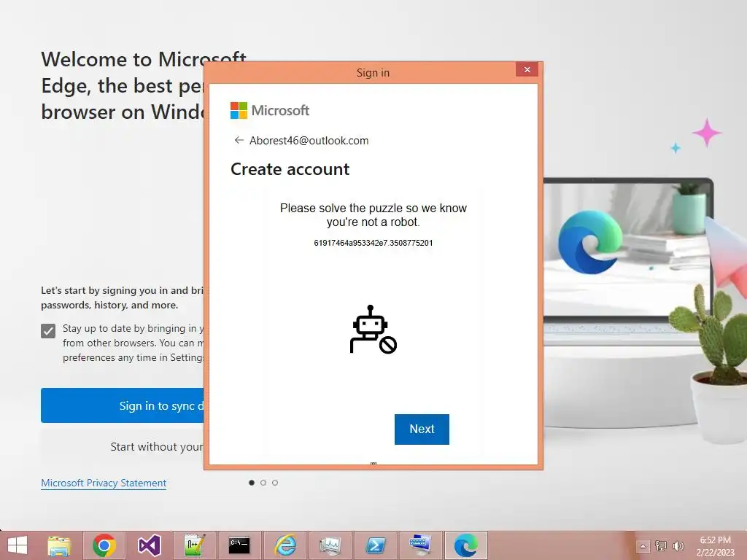Open File Explorer from the taskbar
The image size is (747, 560).
tap(59, 545)
